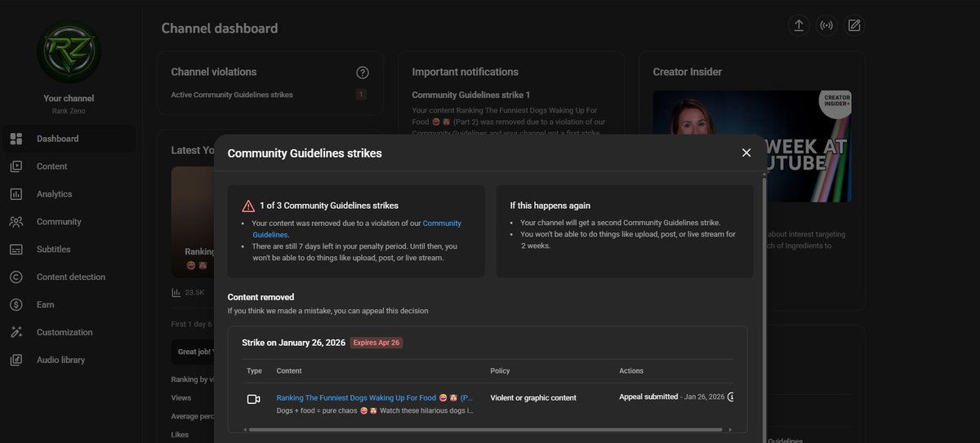980x443 pixels.
Task: Click the Rank Zeno channel avatar
Action: click(69, 52)
